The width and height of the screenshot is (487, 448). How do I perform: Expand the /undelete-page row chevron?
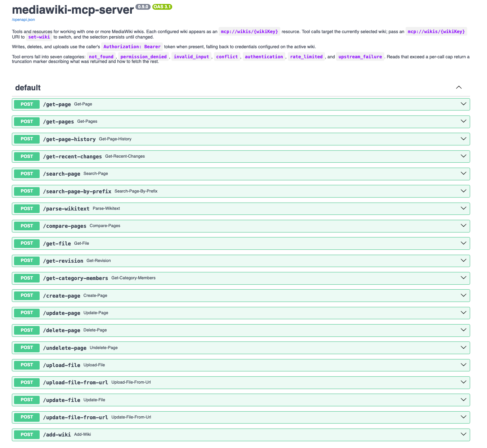464,348
